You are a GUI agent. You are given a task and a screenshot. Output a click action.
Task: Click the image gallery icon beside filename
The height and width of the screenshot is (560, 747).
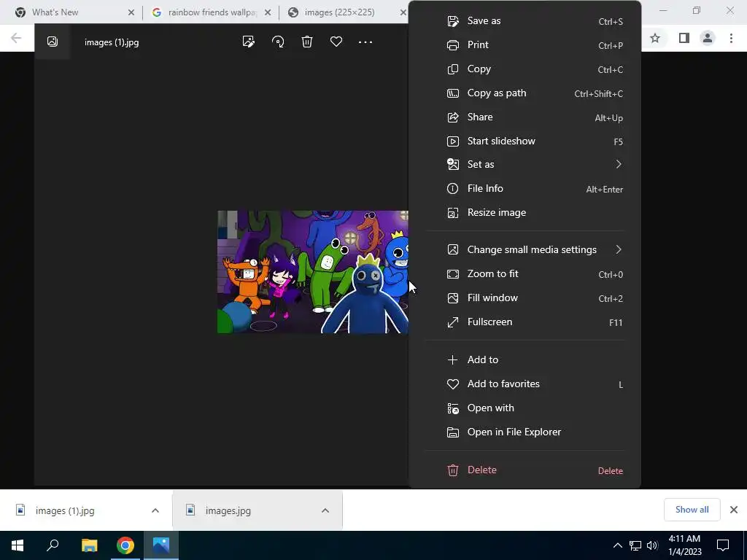(x=53, y=42)
